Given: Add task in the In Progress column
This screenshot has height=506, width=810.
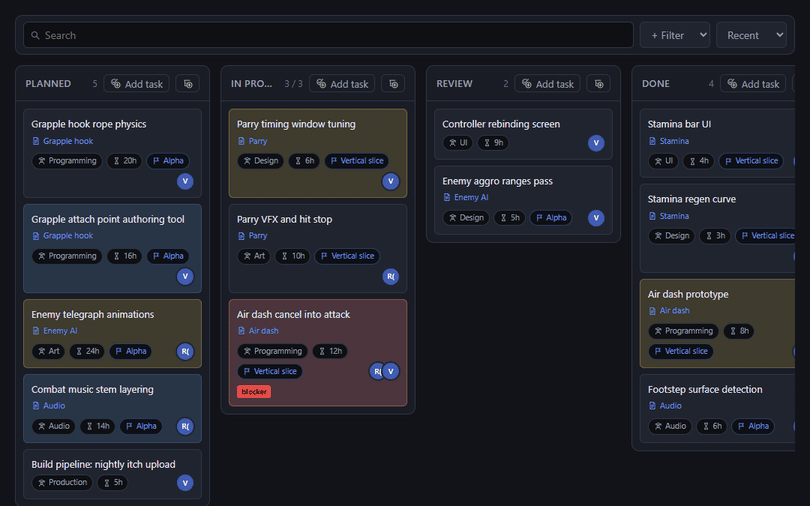Looking at the screenshot, I should [x=342, y=84].
